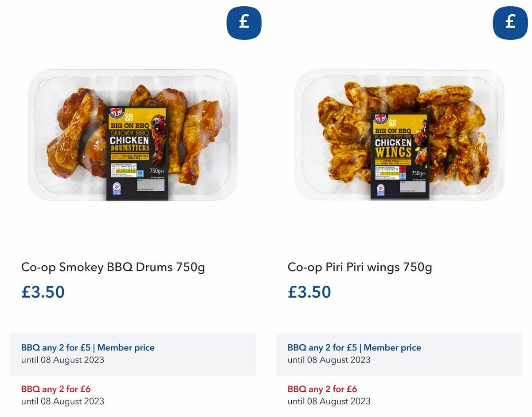Click the Red Tractor badge on wings packaging
This screenshot has height=417, width=532.
[x=381, y=189]
